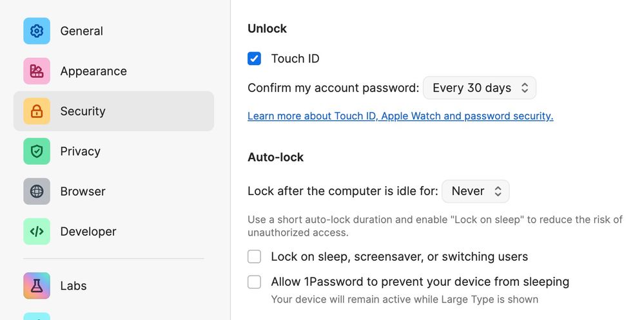Screen dimensions: 644x320
Task: Click the partially visible cyan sidebar icon at bottom
Action: tap(37, 316)
